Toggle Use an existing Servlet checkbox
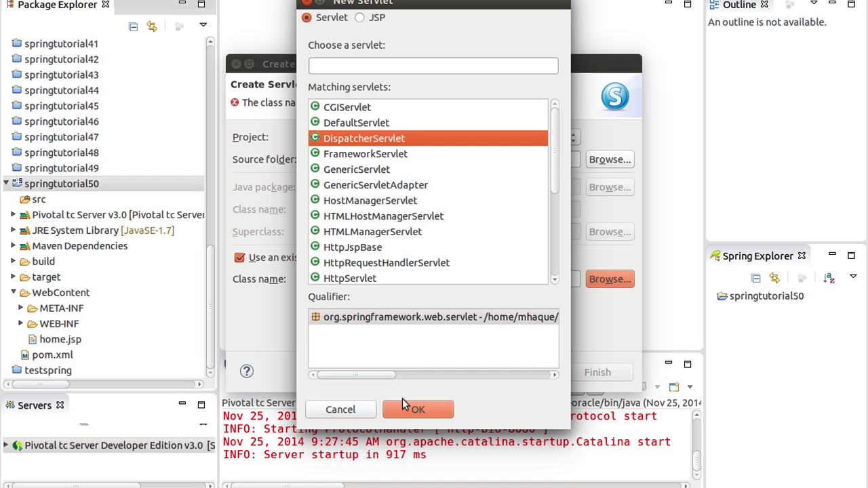This screenshot has height=488, width=868. point(239,258)
